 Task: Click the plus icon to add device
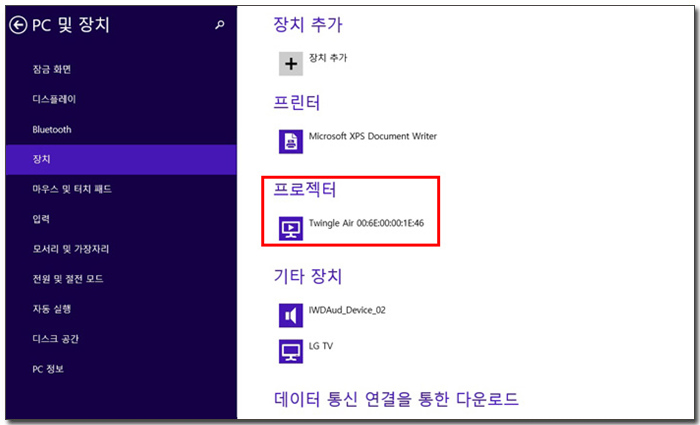(x=291, y=63)
